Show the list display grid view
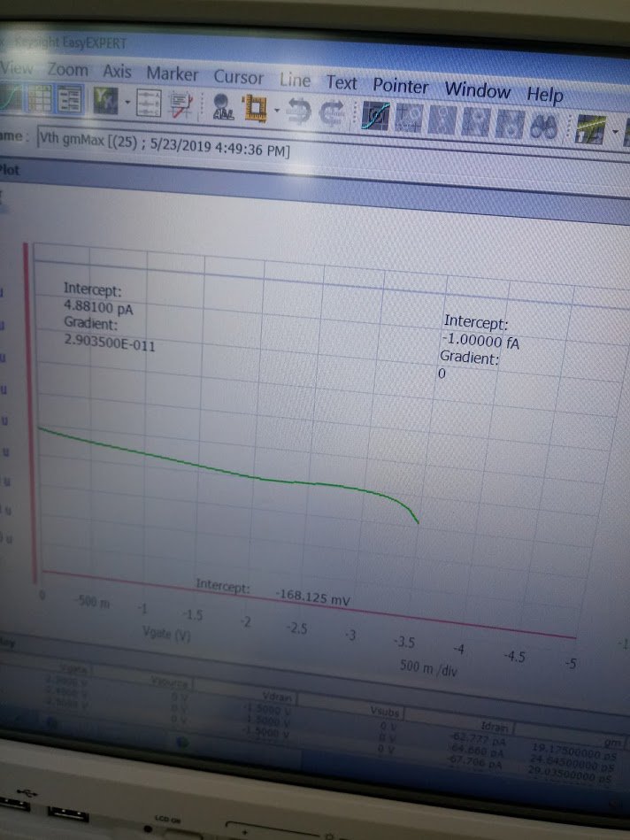The image size is (630, 840). (40, 98)
